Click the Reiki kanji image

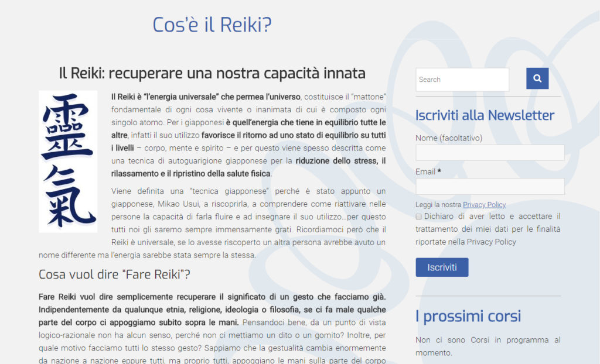(68, 162)
